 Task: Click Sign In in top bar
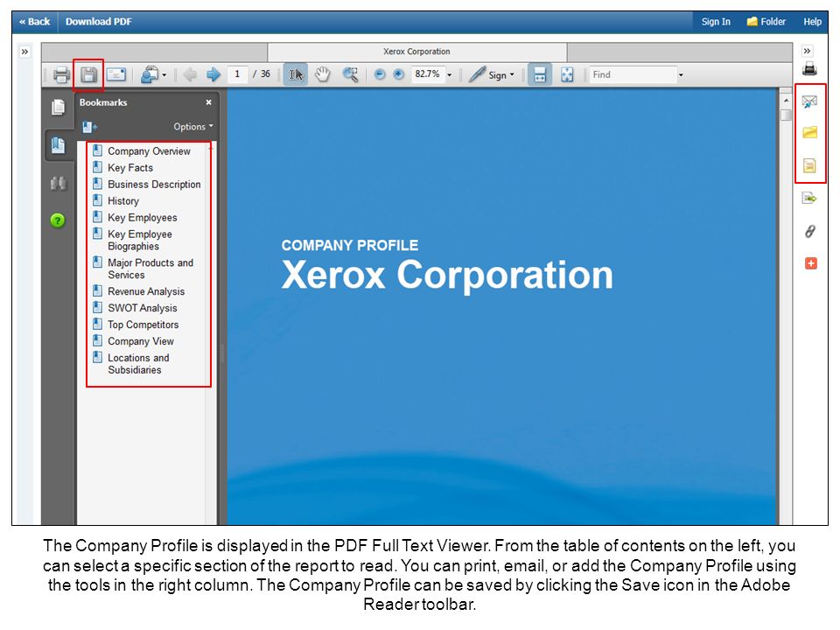716,22
